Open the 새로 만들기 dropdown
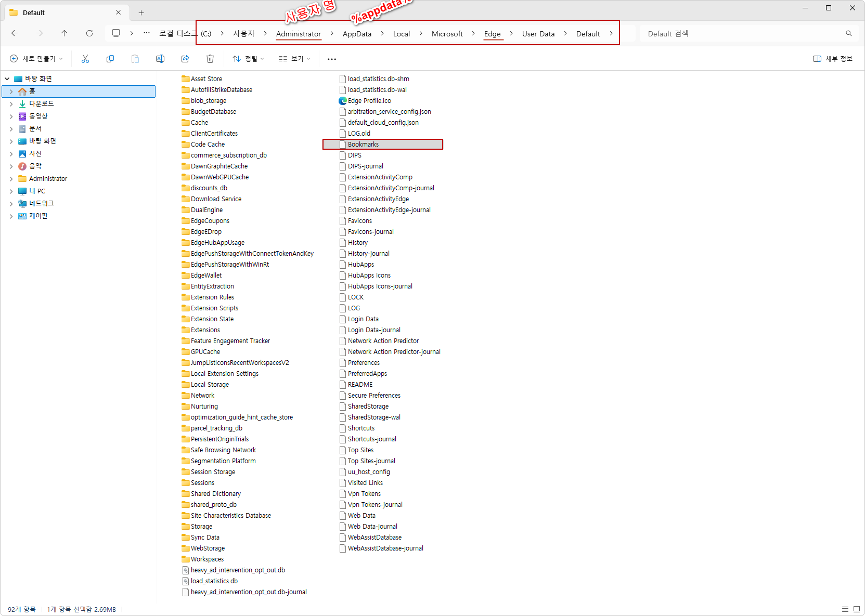 [x=36, y=59]
